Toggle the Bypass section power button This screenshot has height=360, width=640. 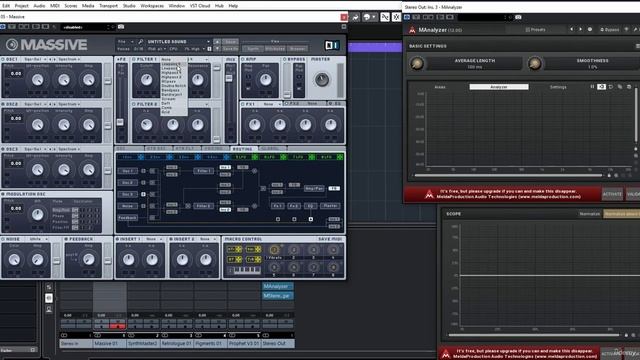[x=285, y=59]
